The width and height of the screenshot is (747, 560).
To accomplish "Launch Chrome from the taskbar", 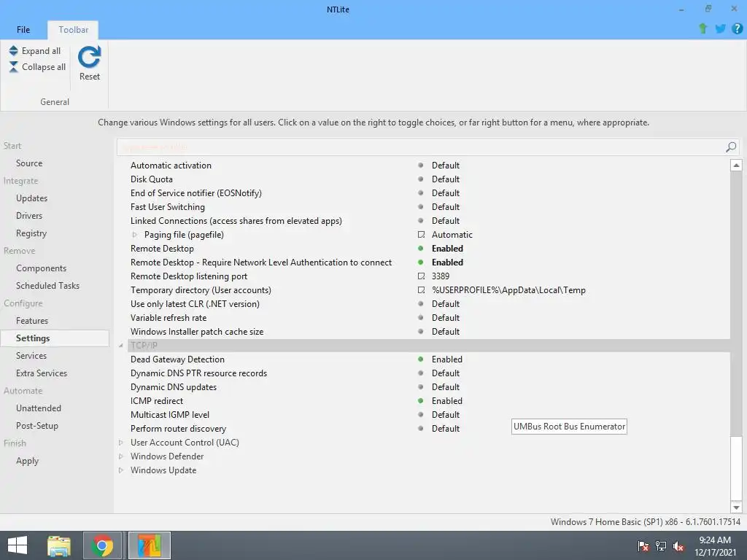I will [x=102, y=545].
